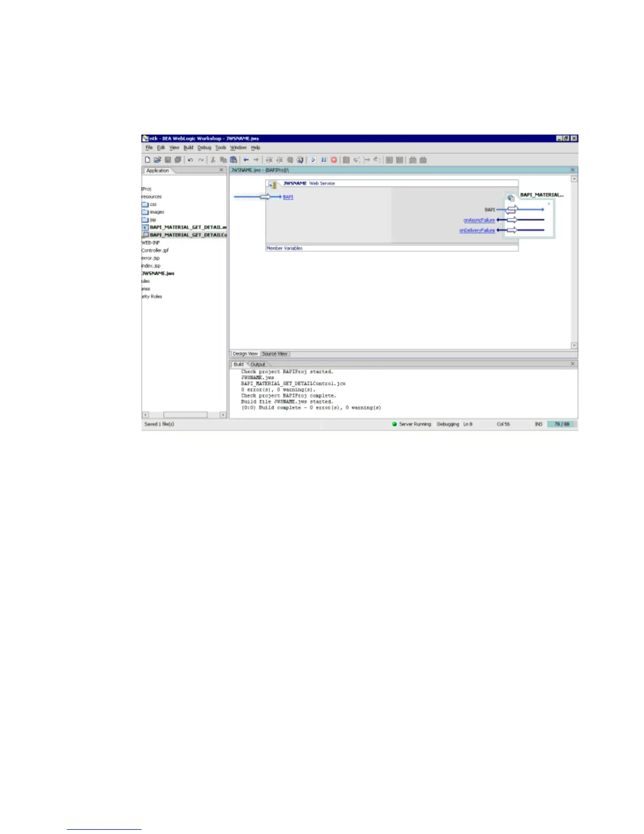Viewport: 644px width, 834px height.
Task: Click the Member Variables bar
Action: click(392, 248)
